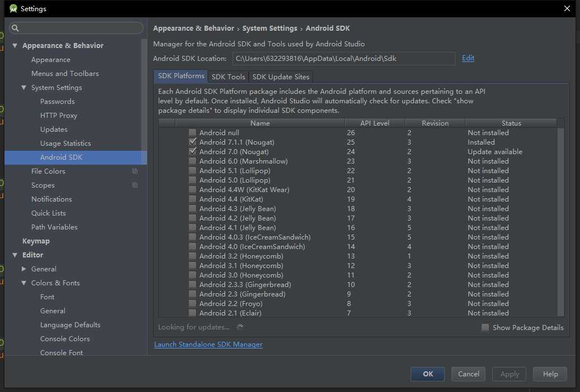The image size is (580, 392).
Task: Collapse the Colors & Fonts node
Action: (x=24, y=283)
